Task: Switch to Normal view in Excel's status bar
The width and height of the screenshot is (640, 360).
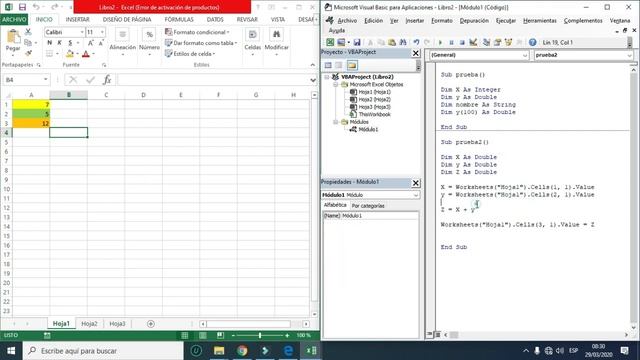Action: coord(184,335)
